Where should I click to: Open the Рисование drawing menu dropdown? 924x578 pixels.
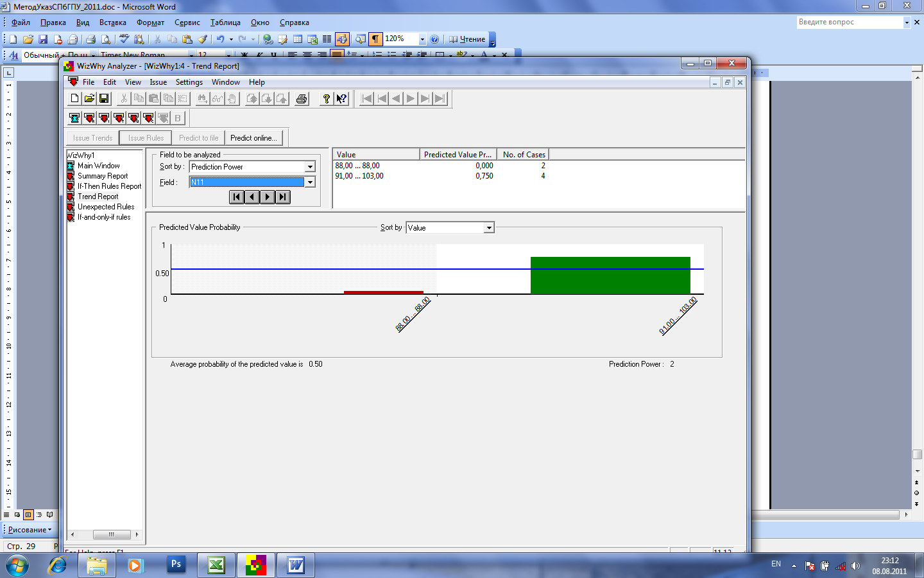click(x=30, y=530)
